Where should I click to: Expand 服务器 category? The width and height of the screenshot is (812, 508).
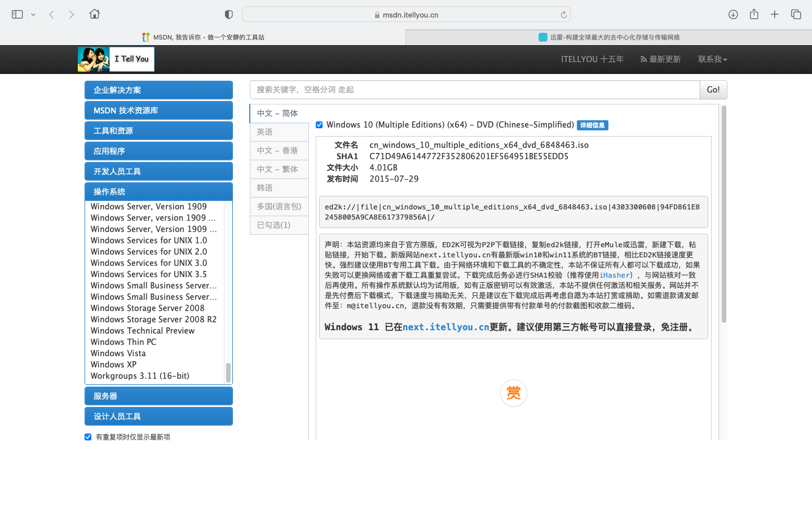point(158,396)
